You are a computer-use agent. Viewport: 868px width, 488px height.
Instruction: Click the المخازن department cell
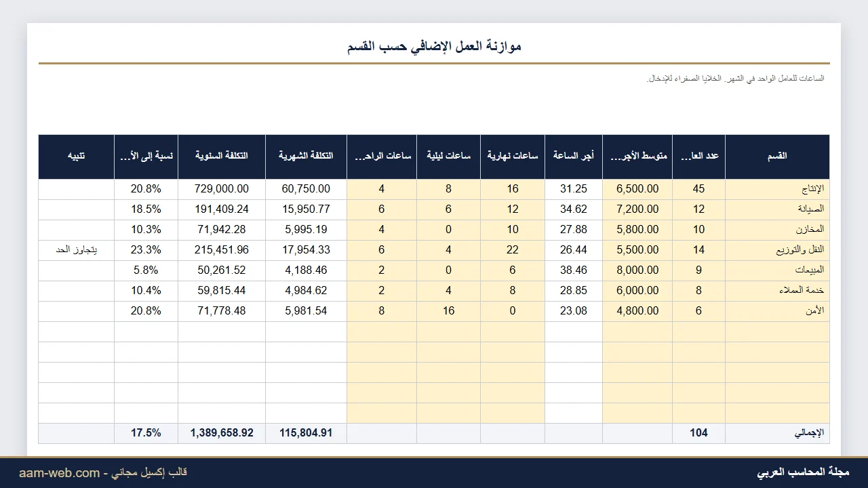point(777,230)
